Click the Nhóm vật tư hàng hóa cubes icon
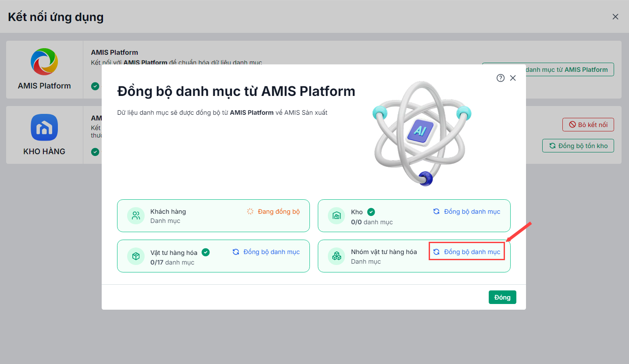The width and height of the screenshot is (629, 364). tap(337, 256)
